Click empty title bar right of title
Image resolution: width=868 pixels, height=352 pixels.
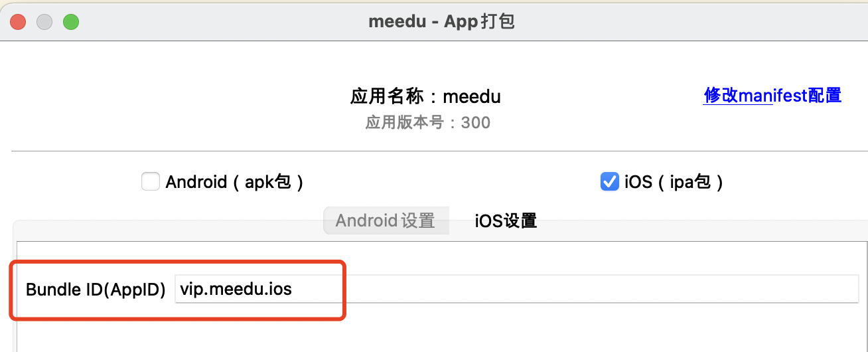tap(697, 22)
